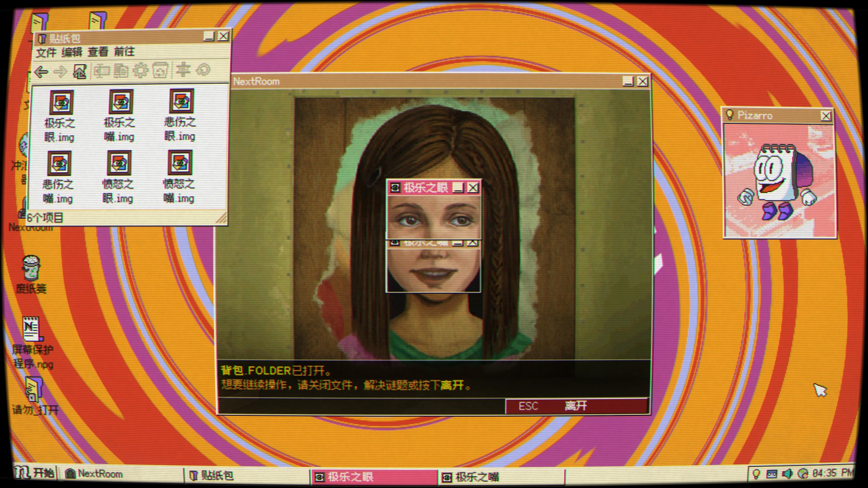Click the cassette tape icon in system tray
This screenshot has width=868, height=488.
(772, 474)
